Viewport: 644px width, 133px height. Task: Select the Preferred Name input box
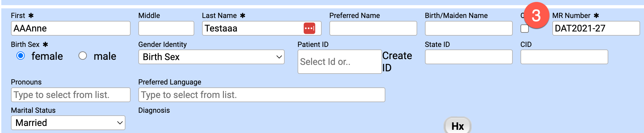pyautogui.click(x=373, y=28)
